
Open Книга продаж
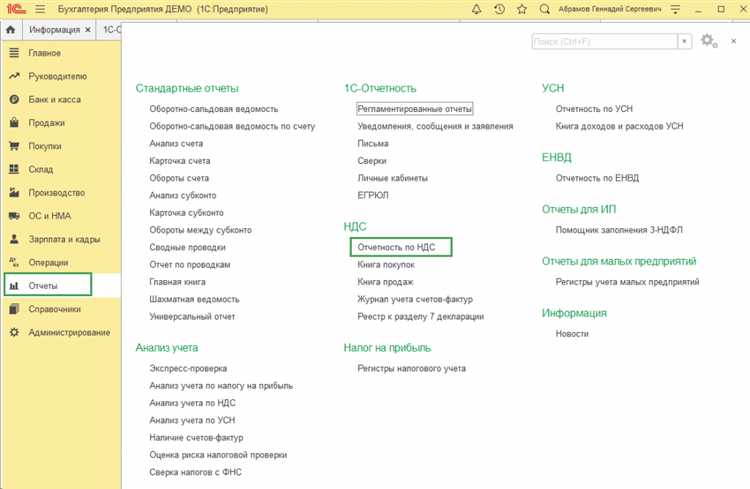click(385, 282)
